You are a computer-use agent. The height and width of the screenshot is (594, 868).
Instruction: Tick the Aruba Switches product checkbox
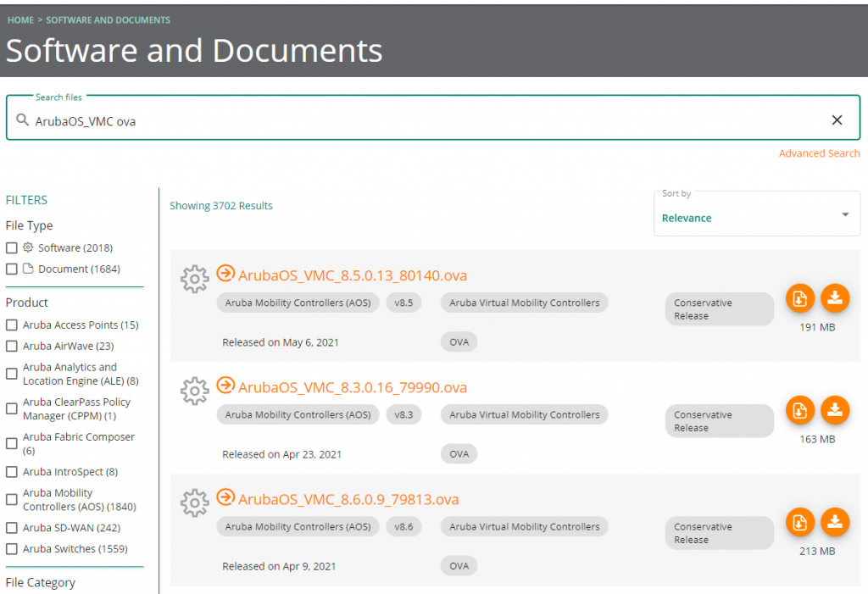pyautogui.click(x=12, y=549)
